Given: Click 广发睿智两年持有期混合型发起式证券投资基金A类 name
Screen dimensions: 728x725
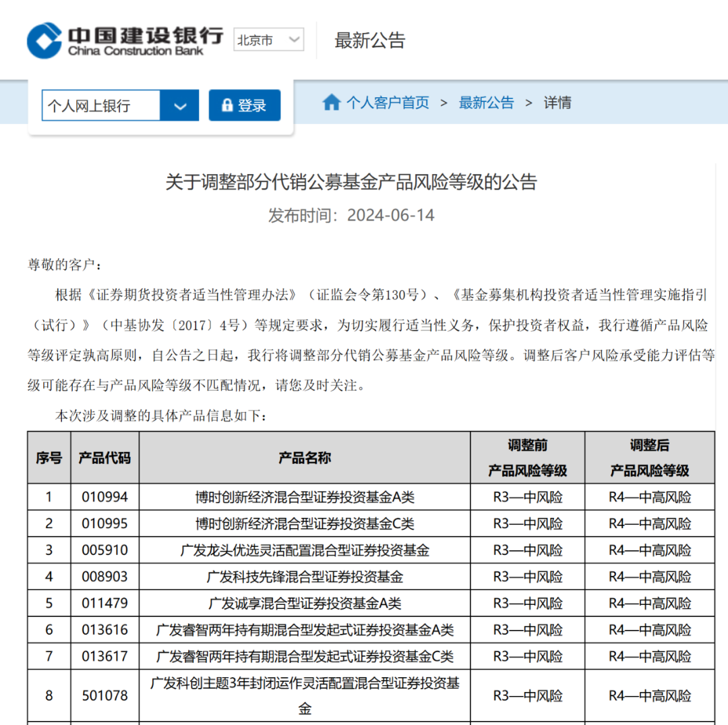Looking at the screenshot, I should 305,630.
